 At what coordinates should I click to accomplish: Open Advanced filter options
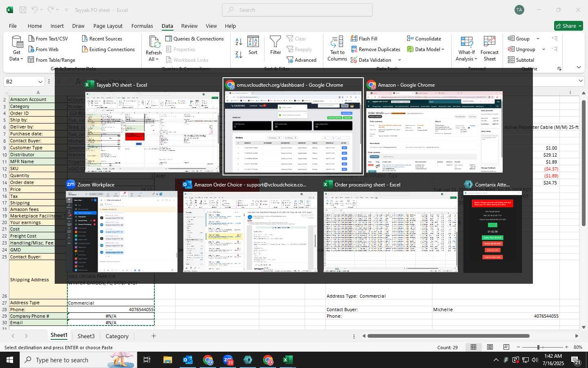301,60
